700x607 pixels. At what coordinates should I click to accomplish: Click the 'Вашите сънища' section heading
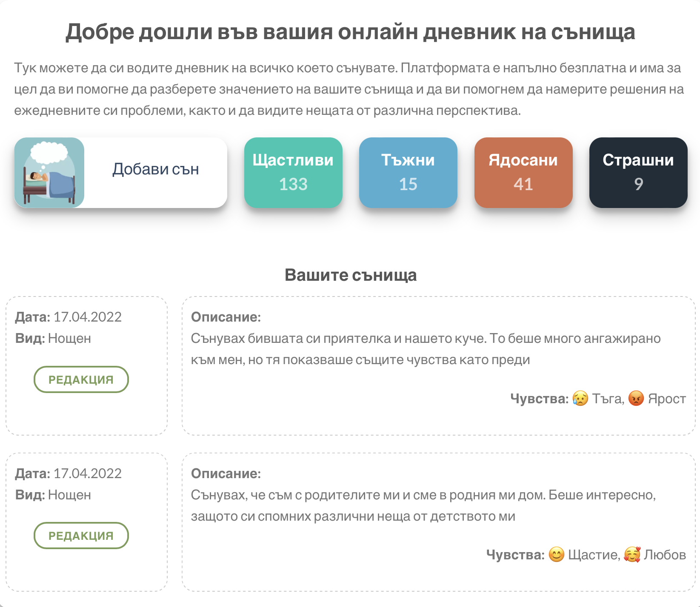[x=350, y=275]
